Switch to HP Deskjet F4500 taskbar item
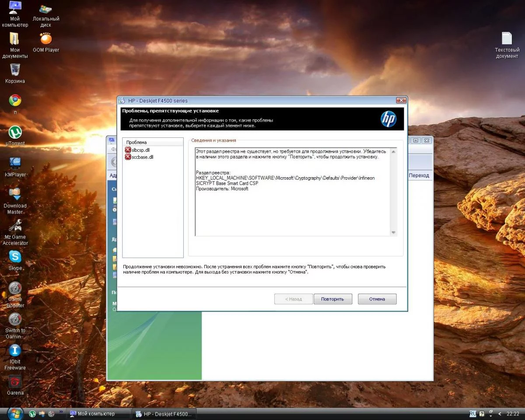The height and width of the screenshot is (420, 525). coord(164,413)
